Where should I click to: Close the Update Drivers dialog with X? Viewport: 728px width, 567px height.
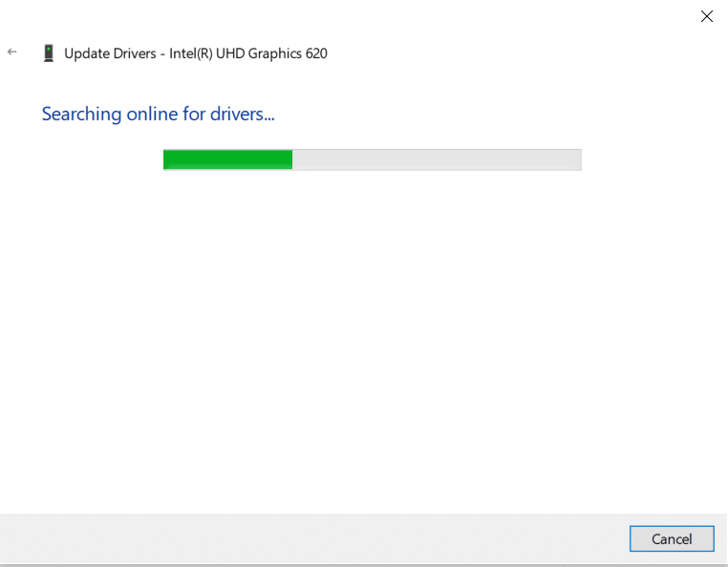[707, 16]
